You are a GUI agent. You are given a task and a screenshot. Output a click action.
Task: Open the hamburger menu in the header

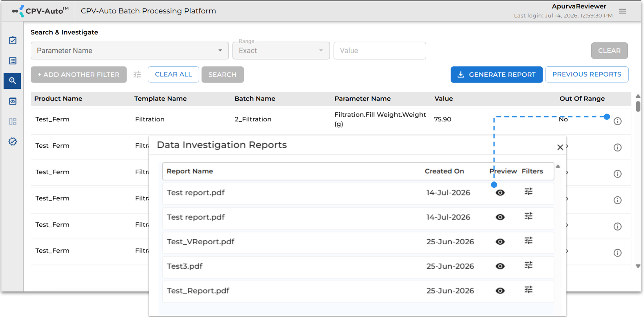click(623, 11)
